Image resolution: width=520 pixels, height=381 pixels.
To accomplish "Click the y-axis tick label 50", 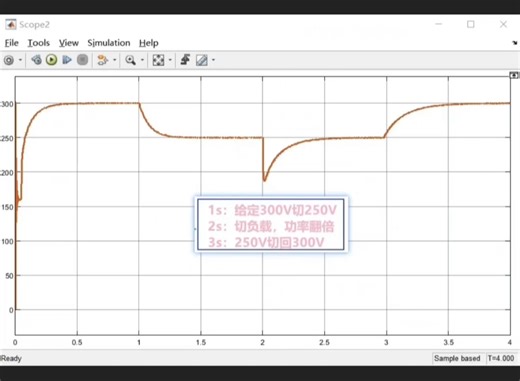I will coord(9,276).
